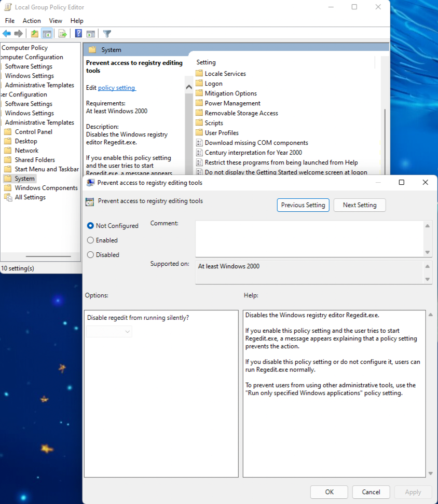Toggle the Show/Hide Console Tree icon
Image resolution: width=438 pixels, height=504 pixels.
tap(47, 33)
